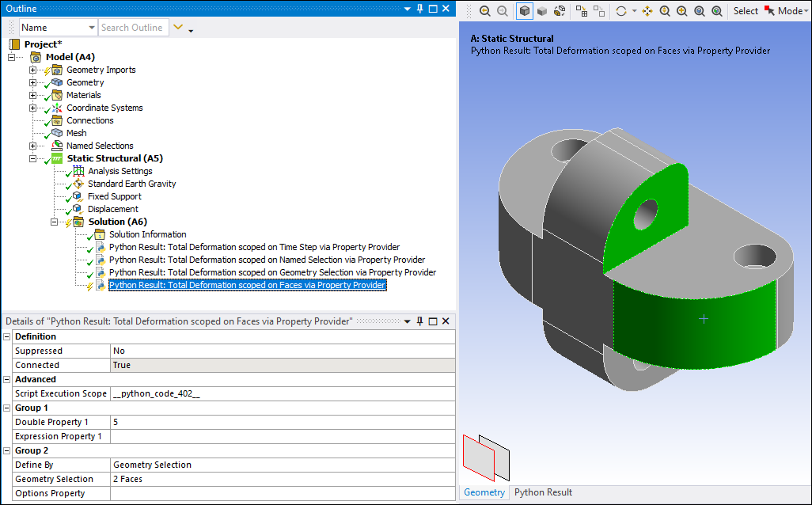The height and width of the screenshot is (505, 812).
Task: Click the Select button in the graphics toolbar
Action: tap(746, 10)
